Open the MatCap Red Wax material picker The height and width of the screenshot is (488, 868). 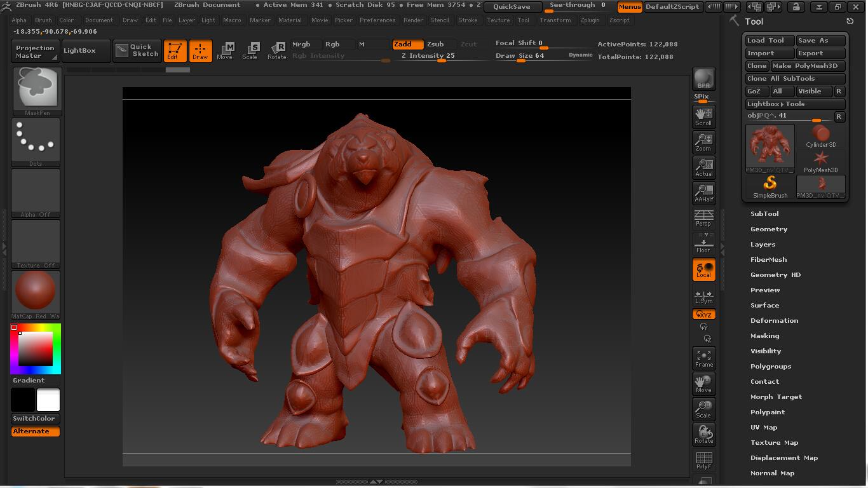click(x=36, y=295)
